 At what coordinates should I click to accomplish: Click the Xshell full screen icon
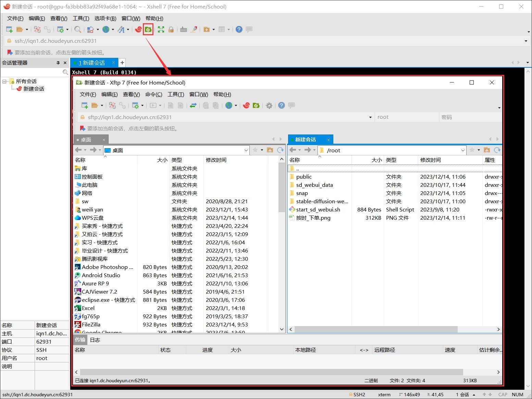click(161, 30)
